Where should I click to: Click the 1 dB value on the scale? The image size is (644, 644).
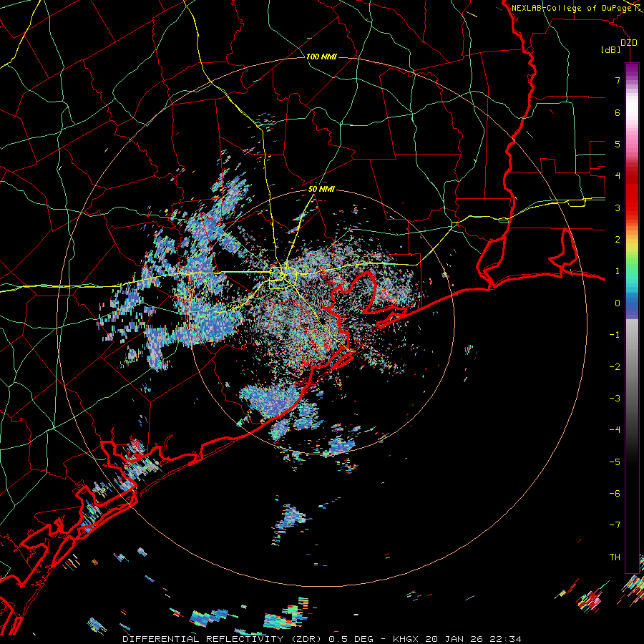pyautogui.click(x=618, y=271)
